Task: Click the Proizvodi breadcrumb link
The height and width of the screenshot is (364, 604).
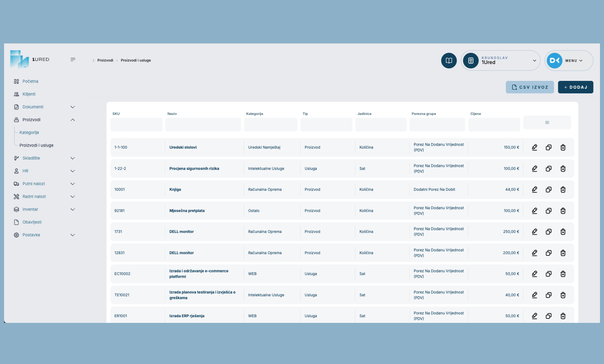Action: [x=105, y=60]
